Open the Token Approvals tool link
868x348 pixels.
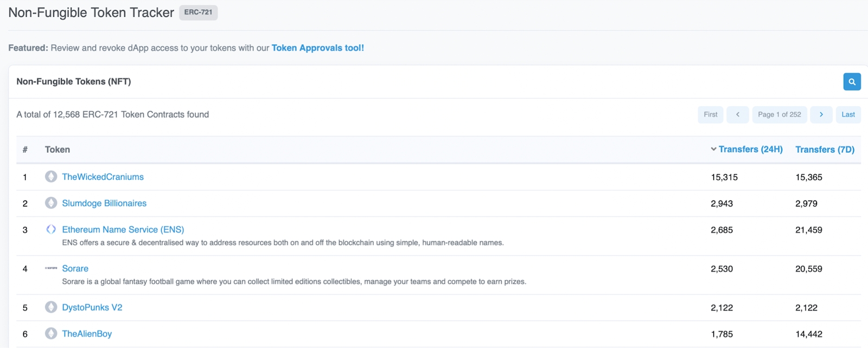tap(317, 48)
